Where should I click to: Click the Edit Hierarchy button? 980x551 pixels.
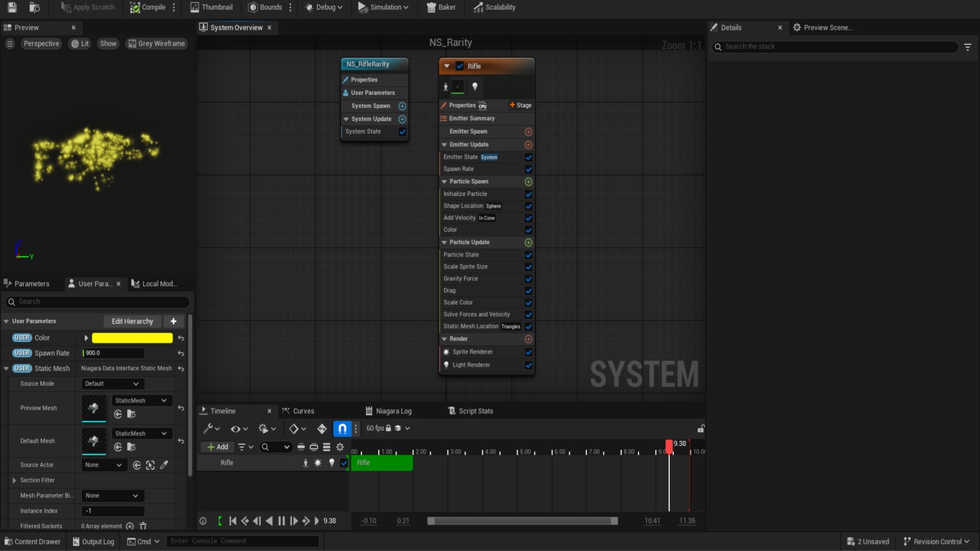(x=132, y=321)
